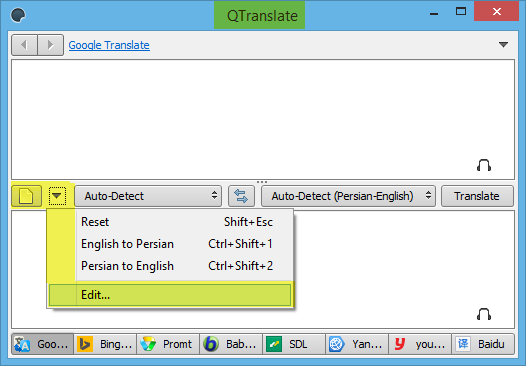Listen to translation with lower headphones icon
The image size is (526, 366).
(x=484, y=314)
